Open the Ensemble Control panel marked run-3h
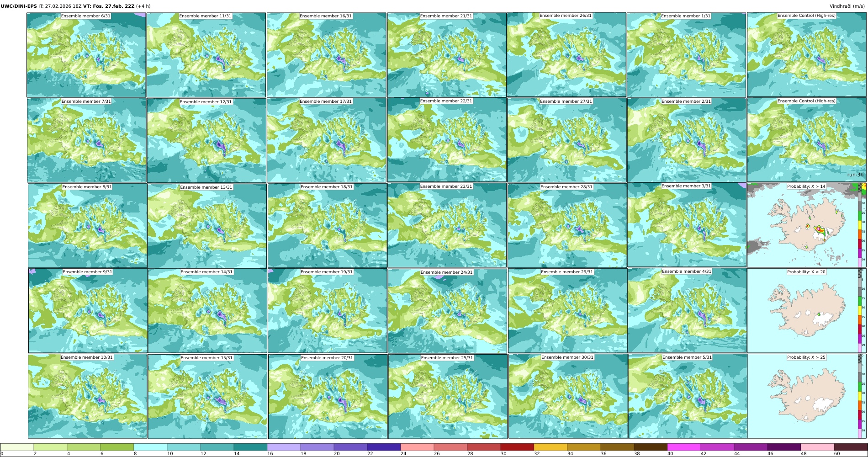The width and height of the screenshot is (868, 457). (806, 140)
